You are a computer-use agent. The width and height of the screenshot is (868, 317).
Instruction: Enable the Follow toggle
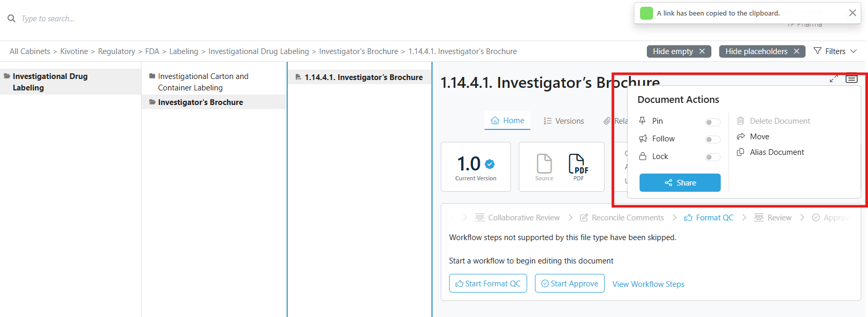pos(712,140)
